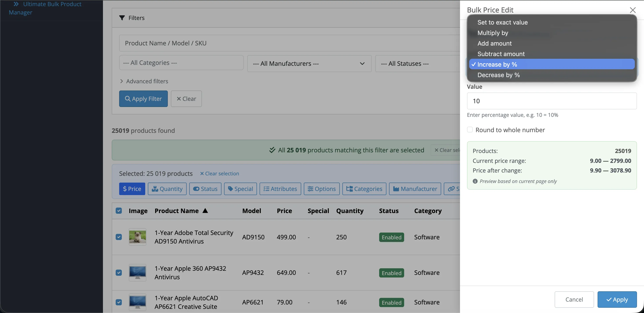This screenshot has height=313, width=644.
Task: Select 'Decrease by %' option
Action: pyautogui.click(x=552, y=75)
